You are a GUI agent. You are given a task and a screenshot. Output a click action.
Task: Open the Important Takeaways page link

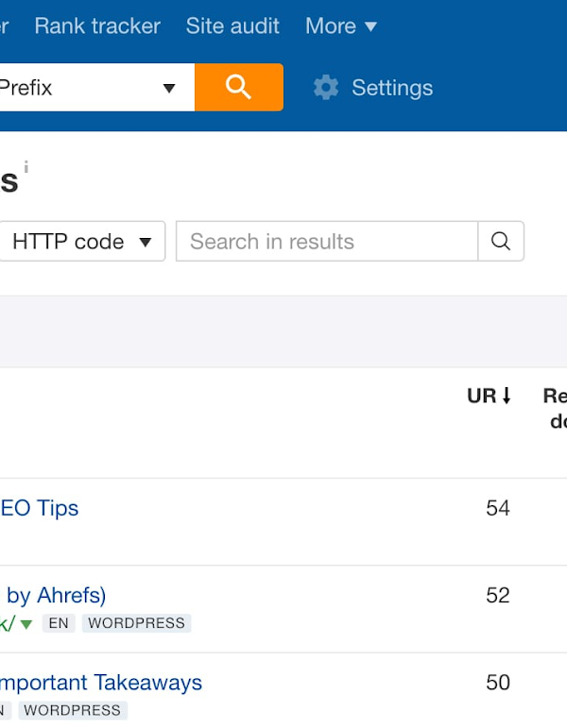point(101,683)
